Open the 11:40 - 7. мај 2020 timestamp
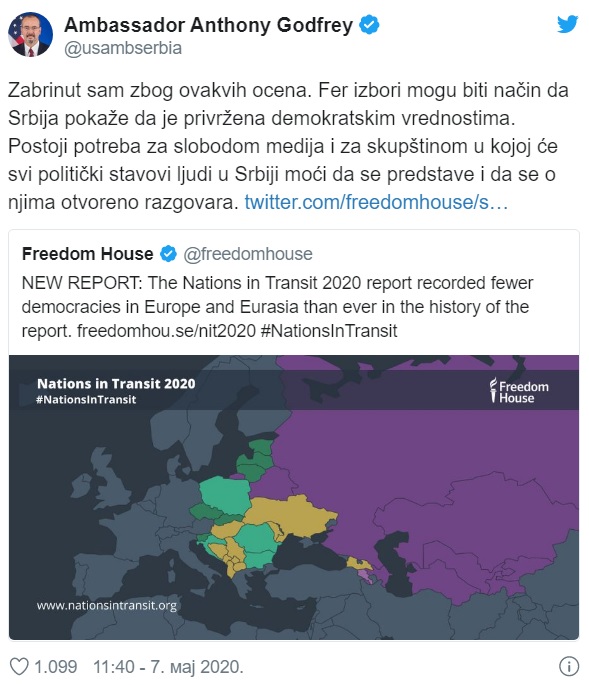Image resolution: width=589 pixels, height=685 pixels. (x=168, y=667)
